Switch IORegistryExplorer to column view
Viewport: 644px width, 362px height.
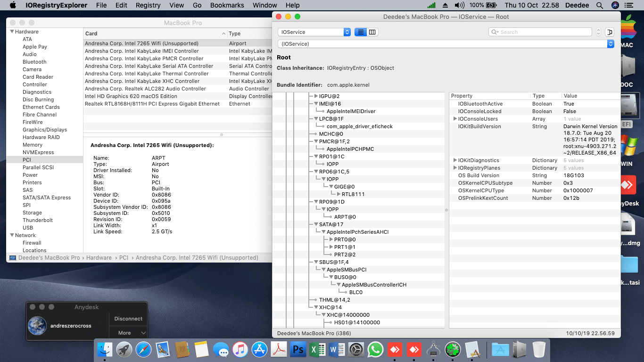[372, 32]
